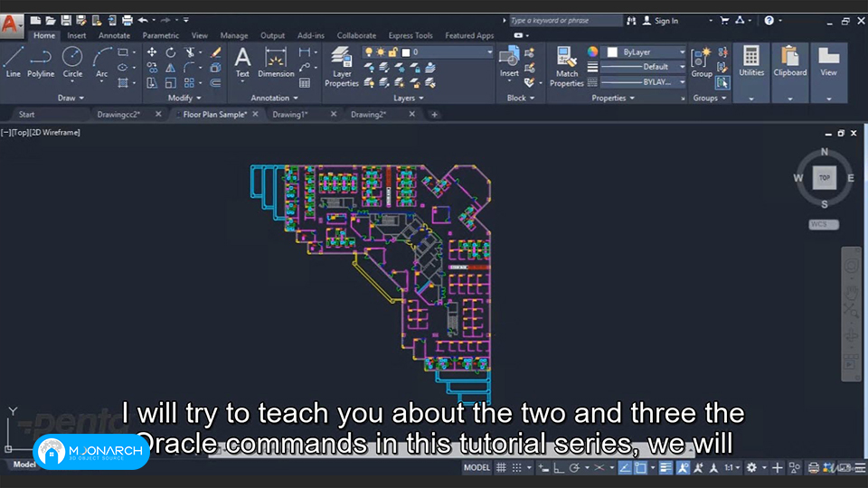Viewport: 868px width, 488px height.
Task: Toggle snap mode dotted grid icon
Action: point(516,467)
